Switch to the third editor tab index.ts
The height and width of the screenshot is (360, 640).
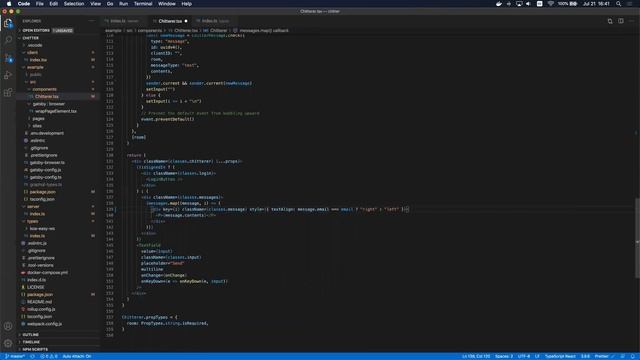tap(215, 21)
